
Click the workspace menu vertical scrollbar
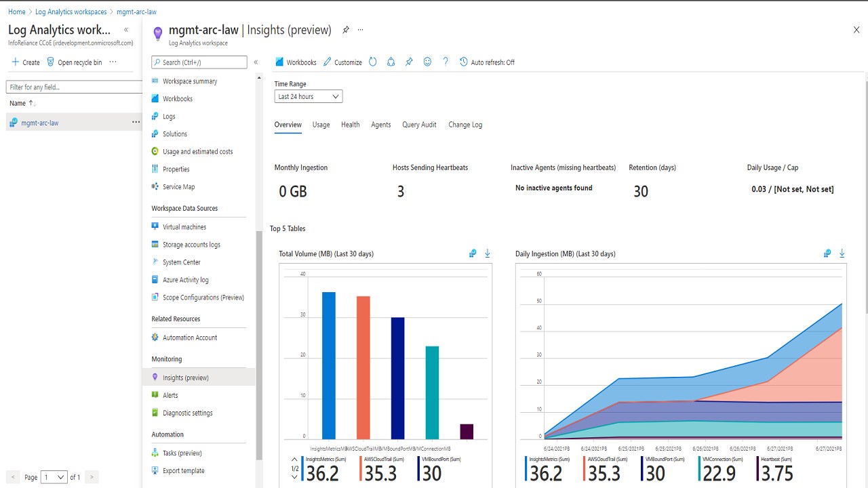258,346
